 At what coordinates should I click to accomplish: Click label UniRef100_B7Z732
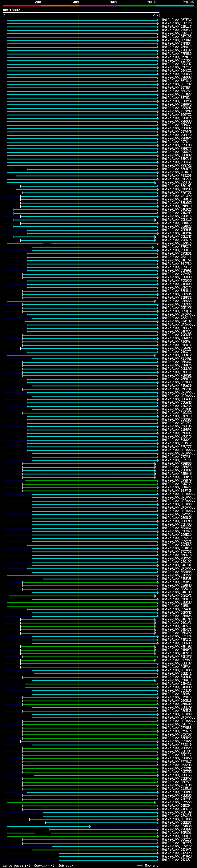tap(176, 551)
